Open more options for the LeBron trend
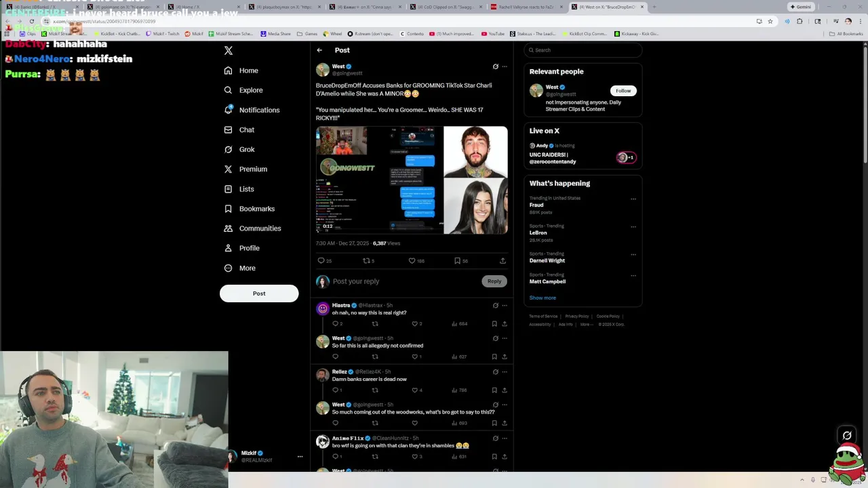The width and height of the screenshot is (868, 488). tap(633, 227)
